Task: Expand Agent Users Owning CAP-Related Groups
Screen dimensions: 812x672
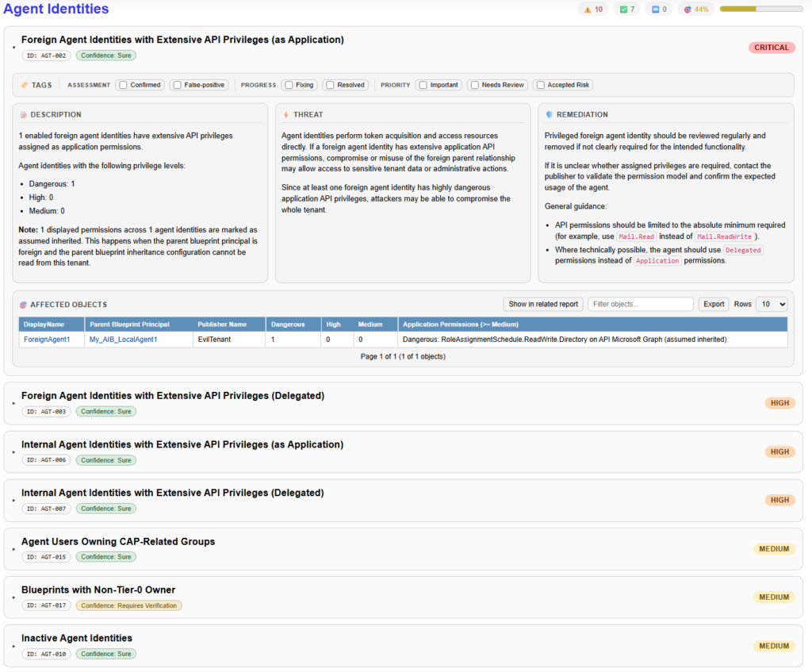Action: (13, 549)
